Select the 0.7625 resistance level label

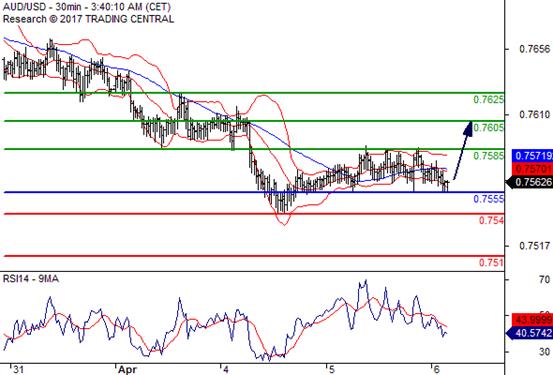(488, 99)
